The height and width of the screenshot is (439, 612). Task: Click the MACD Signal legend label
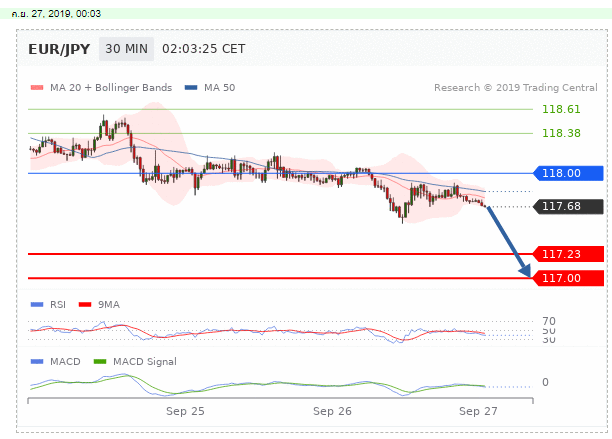145,362
